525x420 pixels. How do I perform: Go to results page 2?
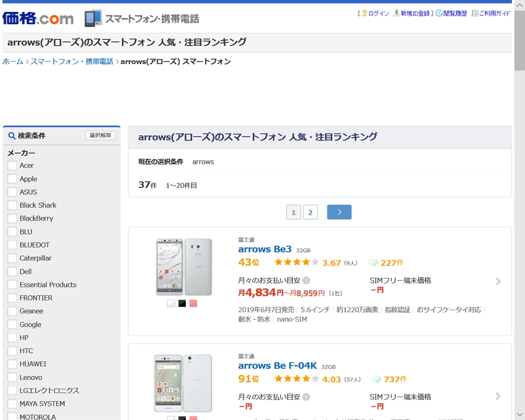coord(310,212)
